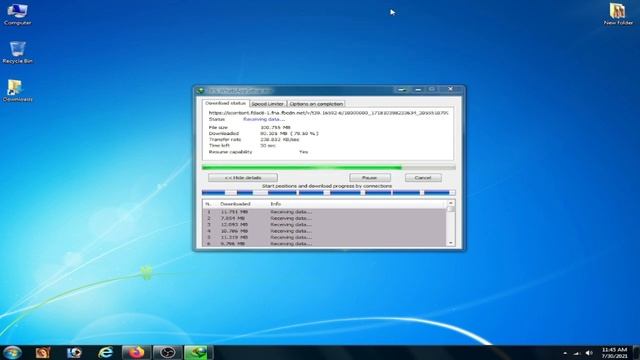
Task: Click the green overall download progress bar
Action: (329, 167)
